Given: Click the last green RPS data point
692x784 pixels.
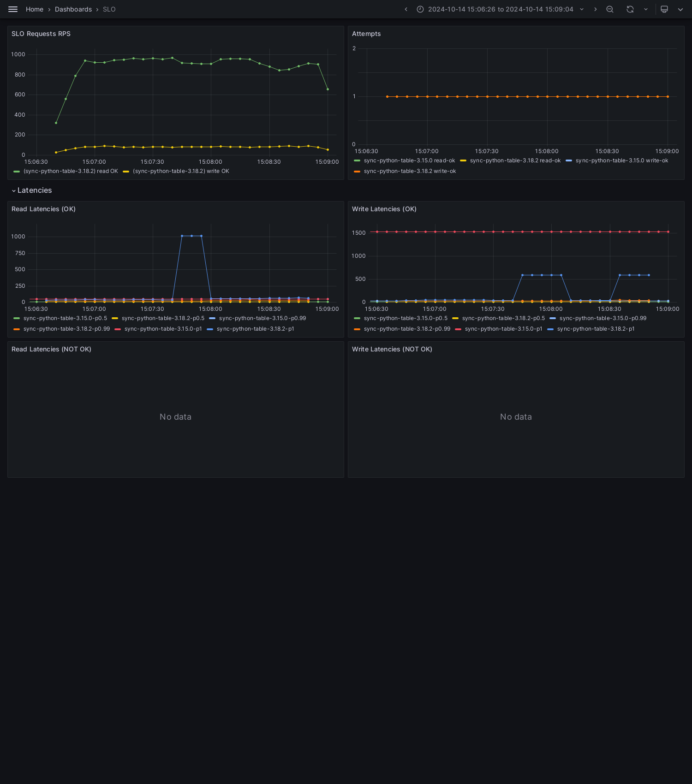Looking at the screenshot, I should 328,89.
